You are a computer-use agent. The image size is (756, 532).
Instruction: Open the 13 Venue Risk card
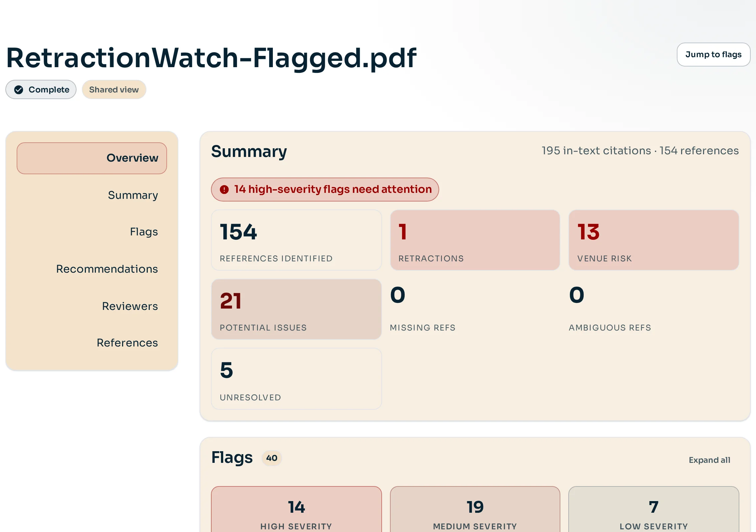click(654, 240)
